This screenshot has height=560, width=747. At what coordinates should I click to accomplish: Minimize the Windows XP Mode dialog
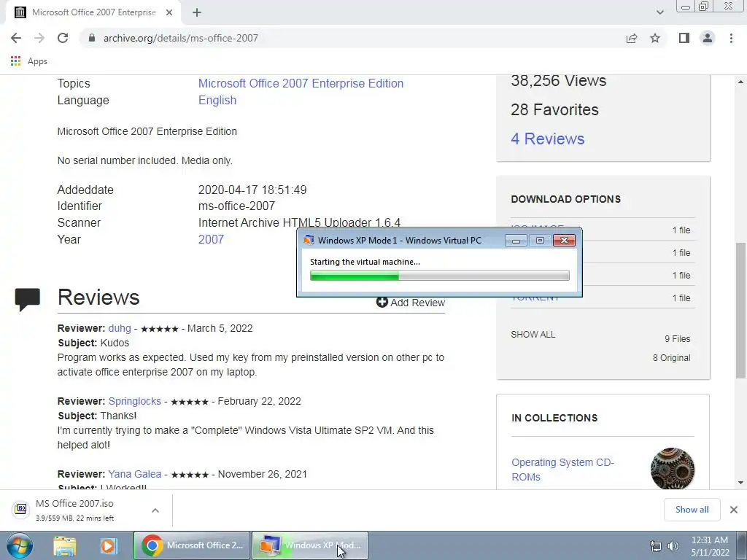pos(516,241)
